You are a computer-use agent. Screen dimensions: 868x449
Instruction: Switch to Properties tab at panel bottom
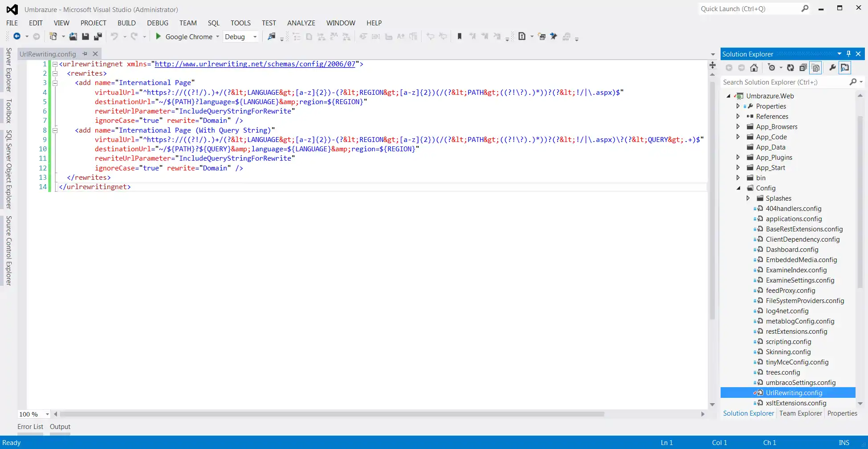(x=842, y=413)
